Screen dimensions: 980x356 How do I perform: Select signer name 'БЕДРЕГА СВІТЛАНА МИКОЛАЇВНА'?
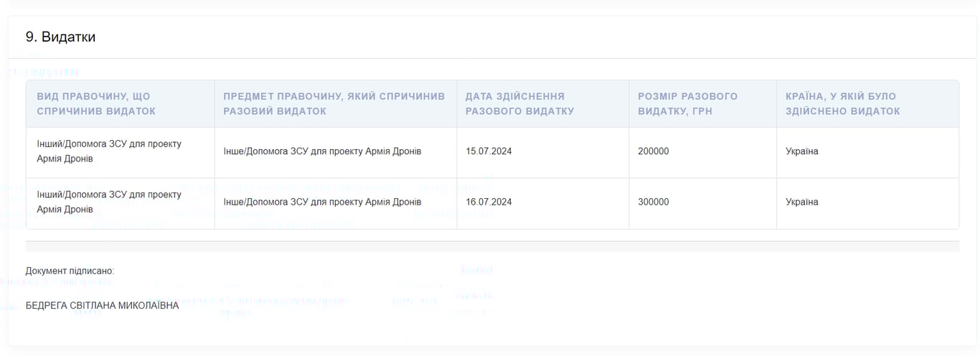pyautogui.click(x=102, y=306)
